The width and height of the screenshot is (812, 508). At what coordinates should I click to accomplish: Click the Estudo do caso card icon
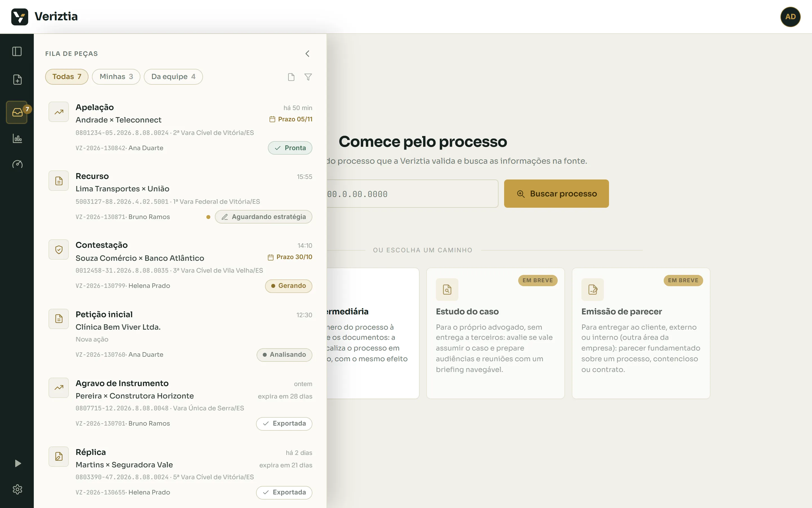pos(447,289)
